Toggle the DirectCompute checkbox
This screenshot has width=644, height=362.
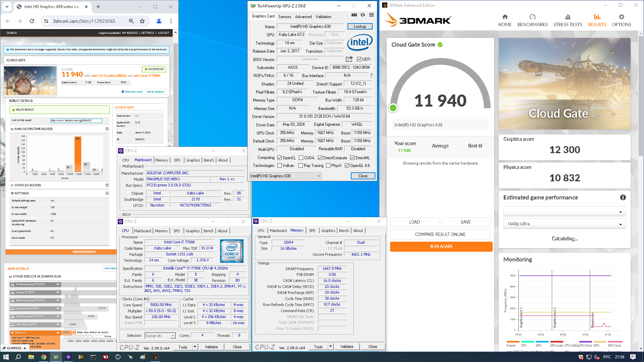(x=320, y=158)
